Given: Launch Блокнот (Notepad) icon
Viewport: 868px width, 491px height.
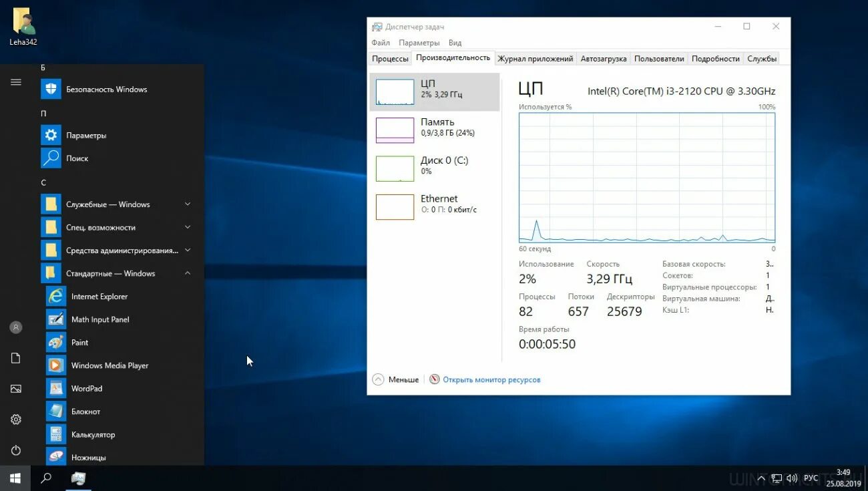Looking at the screenshot, I should (56, 412).
